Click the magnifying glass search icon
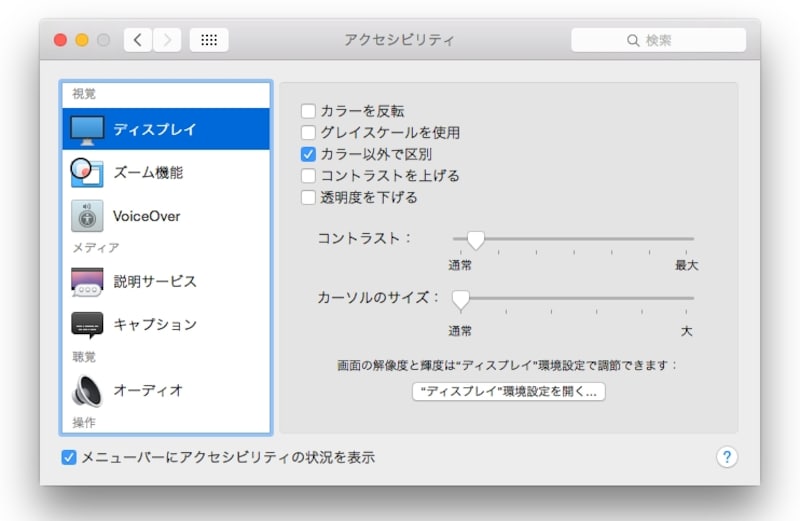Screen dimensions: 800x521 coord(633,40)
